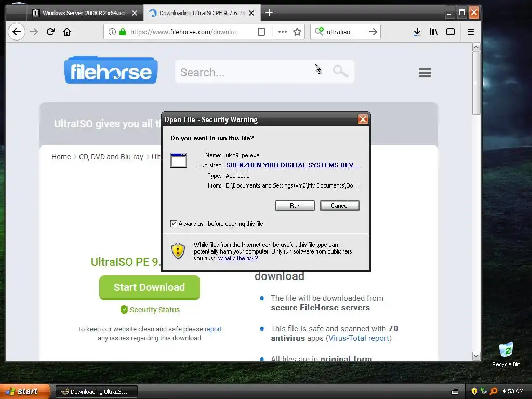Viewport: 532px width, 399px height.
Task: Click the Security Status link
Action: [x=150, y=310]
